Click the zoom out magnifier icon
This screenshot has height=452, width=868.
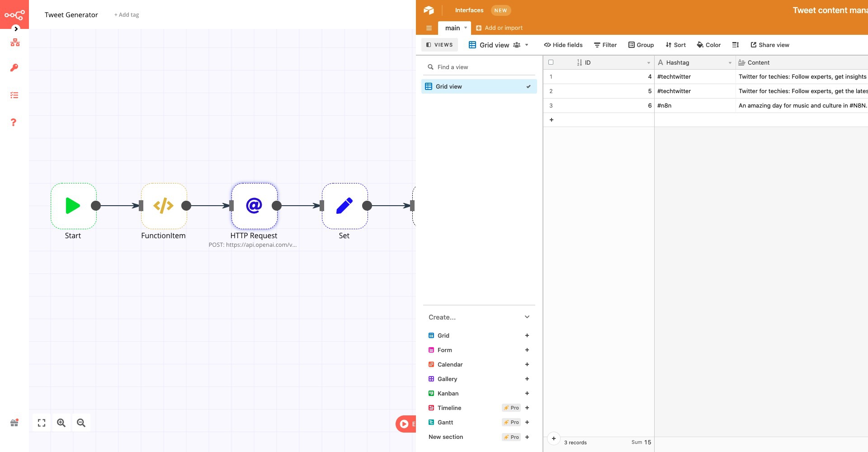pos(81,423)
